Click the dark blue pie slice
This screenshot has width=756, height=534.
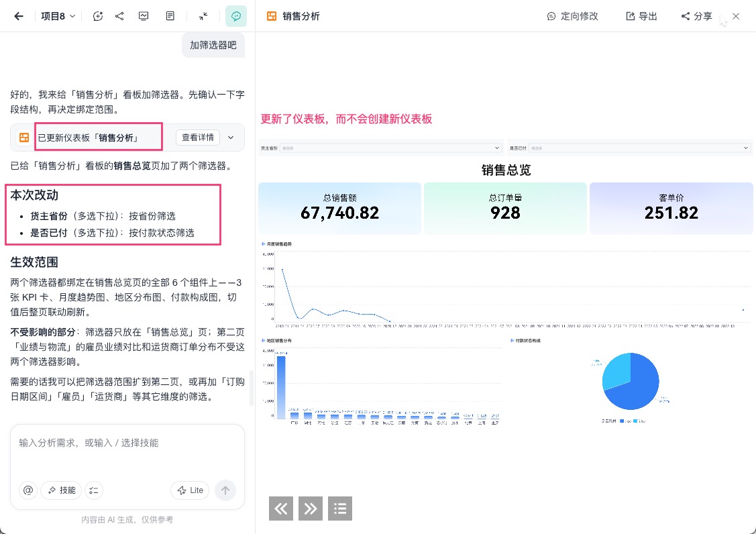pyautogui.click(x=639, y=388)
